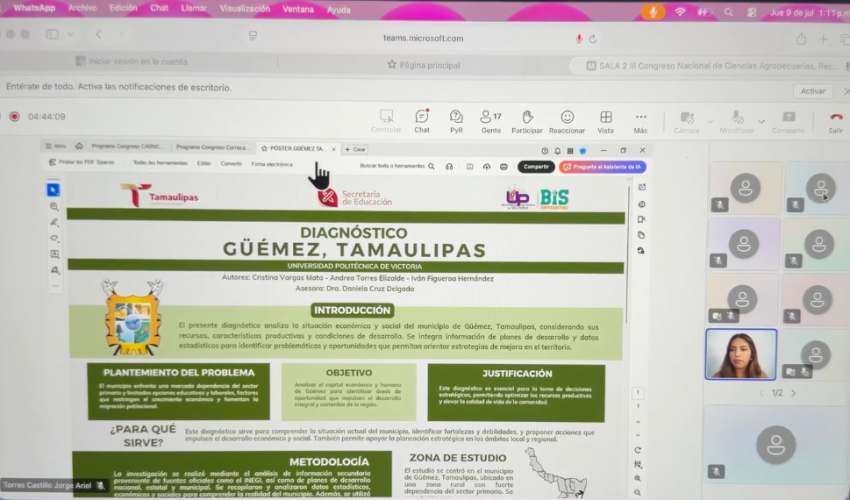850x500 pixels.
Task: Go to the Acrobat home icon
Action: (79, 146)
